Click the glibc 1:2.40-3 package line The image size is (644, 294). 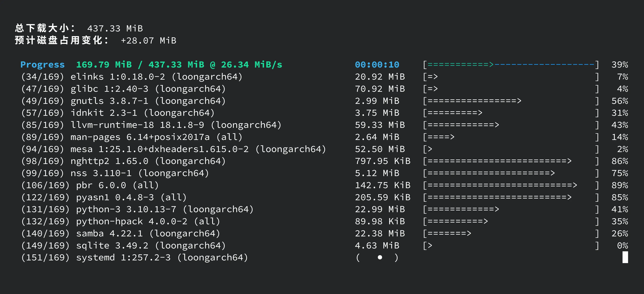[x=148, y=89]
